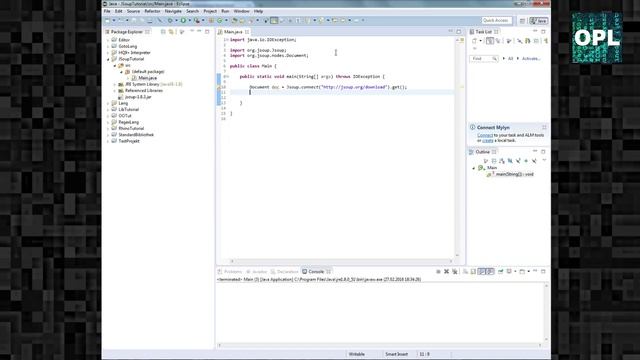Toggle Link with Editor in Package Explorer
Viewport: 640px width, 360px height.
coord(171,31)
